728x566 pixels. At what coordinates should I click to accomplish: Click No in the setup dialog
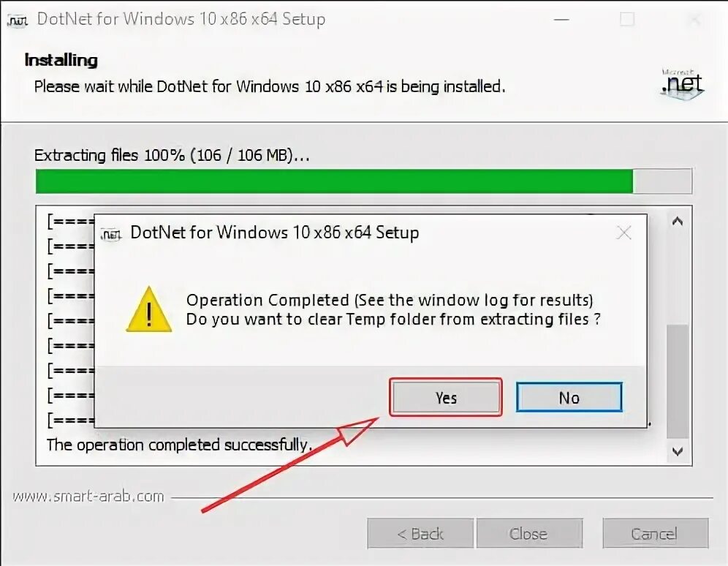coord(569,398)
